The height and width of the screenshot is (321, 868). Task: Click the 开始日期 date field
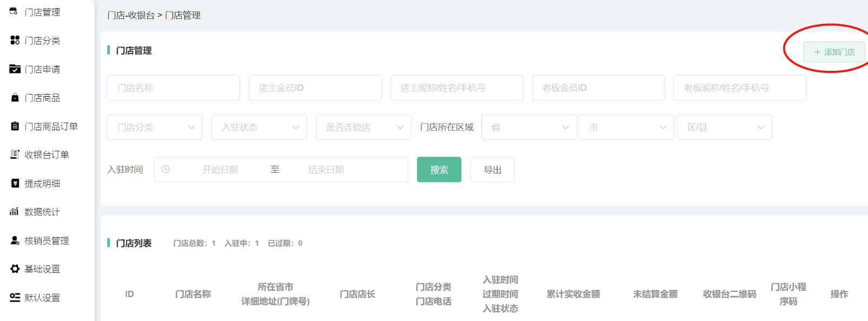tap(220, 170)
